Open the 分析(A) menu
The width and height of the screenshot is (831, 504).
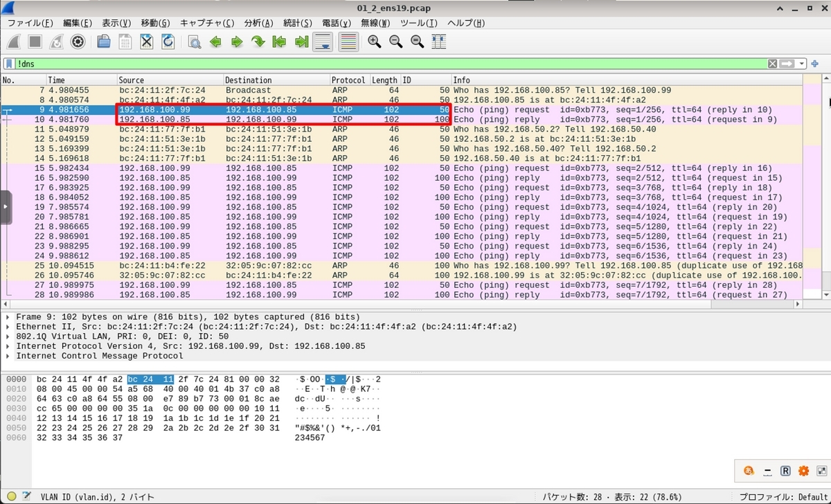coord(259,23)
